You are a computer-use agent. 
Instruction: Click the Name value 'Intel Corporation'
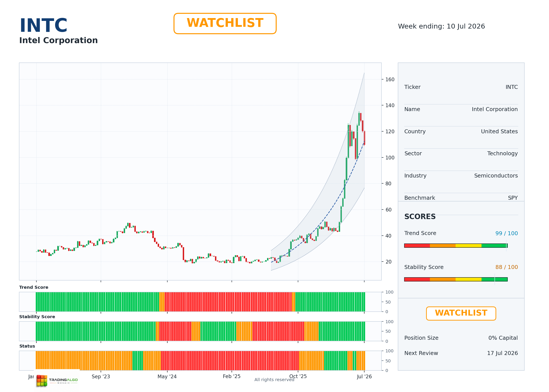pyautogui.click(x=495, y=109)
